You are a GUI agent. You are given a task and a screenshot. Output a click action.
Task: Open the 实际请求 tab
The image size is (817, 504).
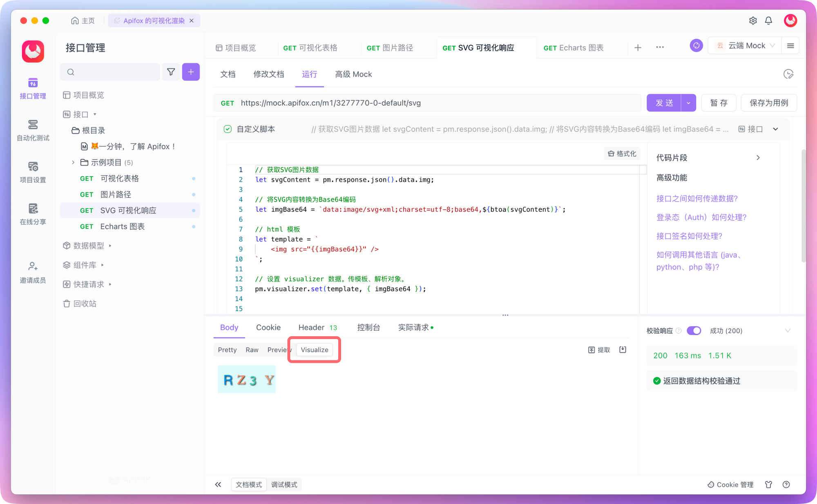tap(415, 327)
